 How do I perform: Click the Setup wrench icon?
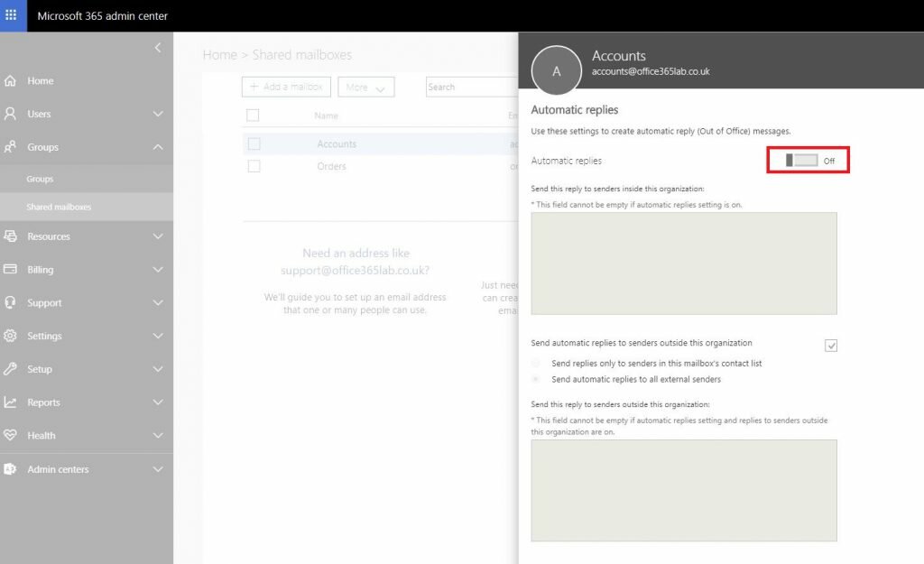10,369
